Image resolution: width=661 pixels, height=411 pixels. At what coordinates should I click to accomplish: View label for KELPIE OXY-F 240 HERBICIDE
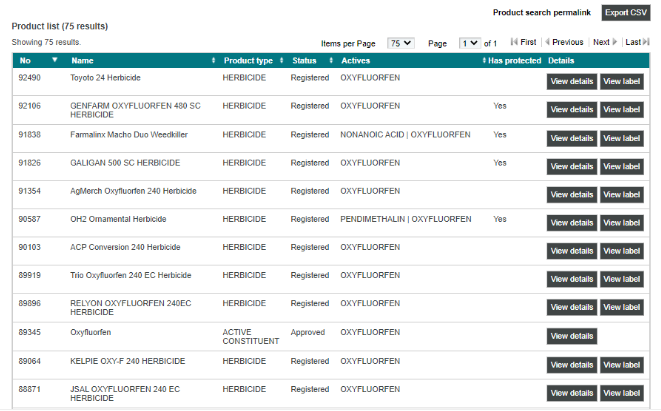click(x=621, y=365)
